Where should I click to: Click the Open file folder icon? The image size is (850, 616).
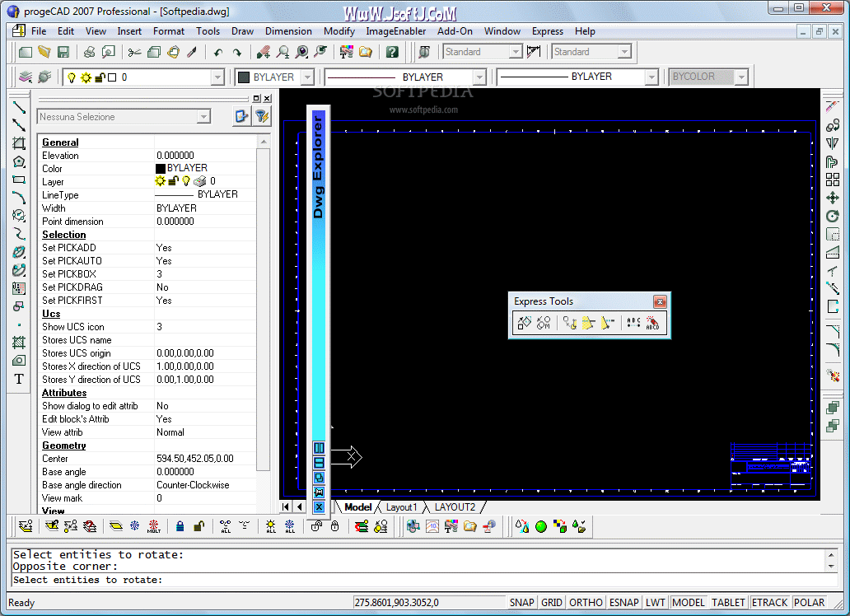44,52
